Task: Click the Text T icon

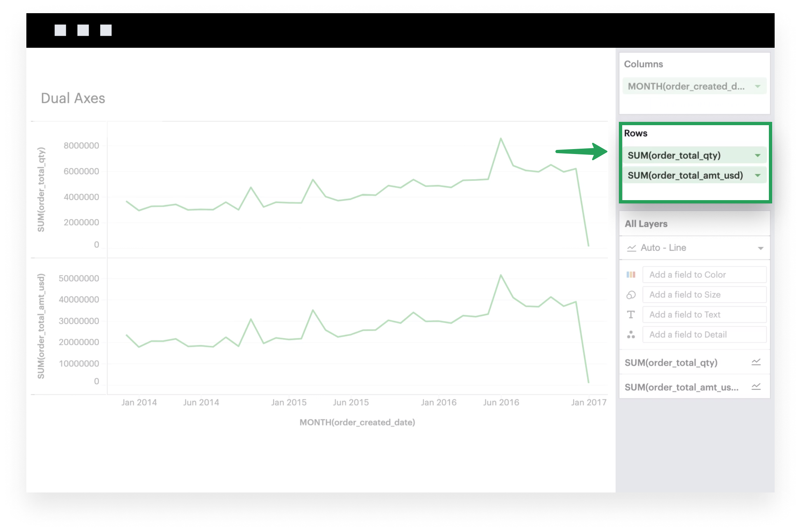Action: (631, 315)
